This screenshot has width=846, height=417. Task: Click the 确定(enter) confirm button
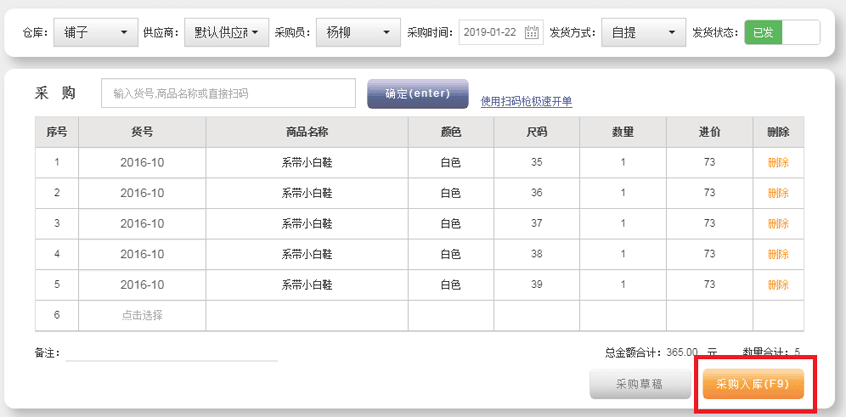[x=418, y=94]
